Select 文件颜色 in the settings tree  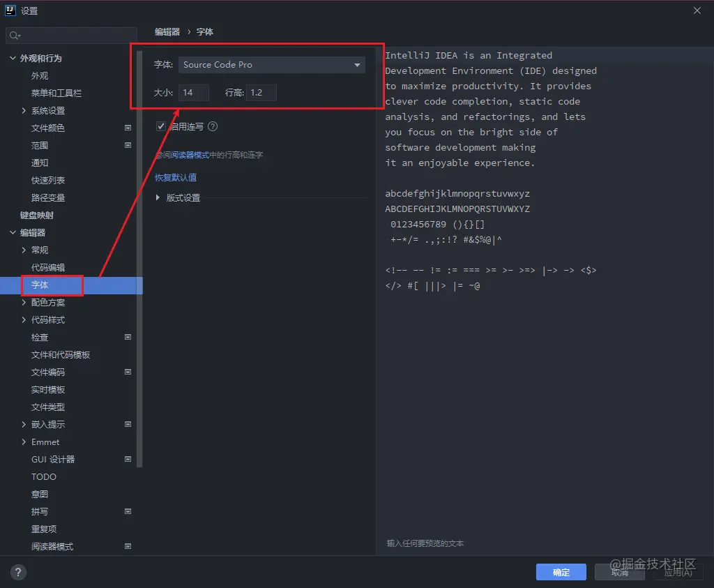pos(48,128)
